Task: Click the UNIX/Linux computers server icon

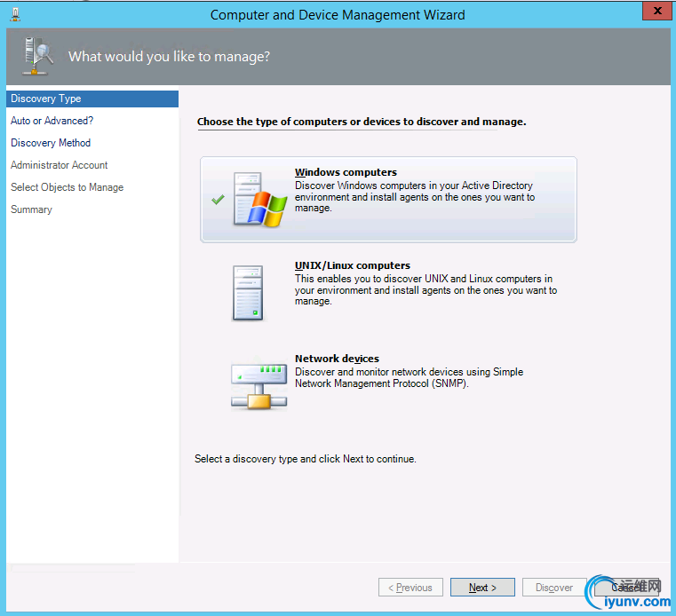Action: 248,293
